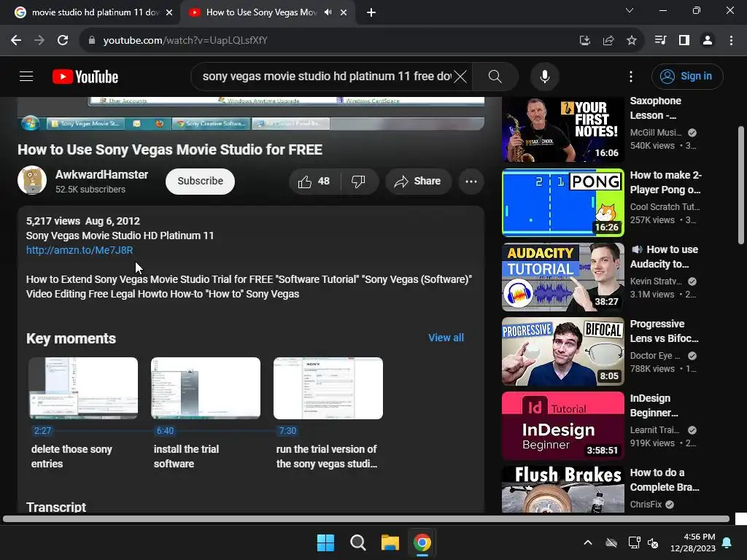Go to the YouTube home logo

pos(85,77)
